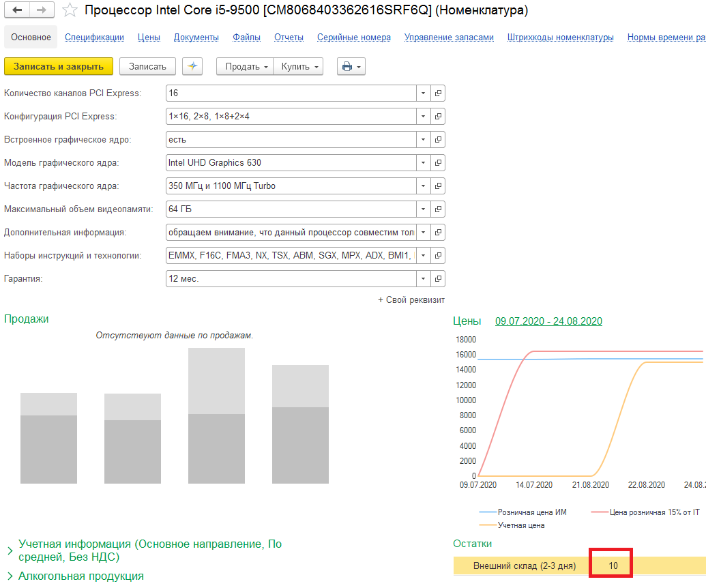Select the Основное tab

tap(31, 37)
